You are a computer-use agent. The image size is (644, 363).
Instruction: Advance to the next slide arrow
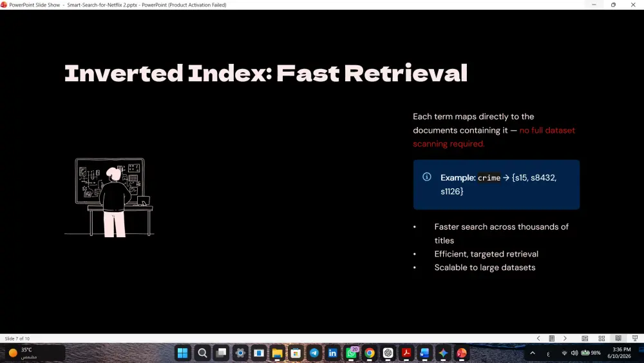point(565,338)
